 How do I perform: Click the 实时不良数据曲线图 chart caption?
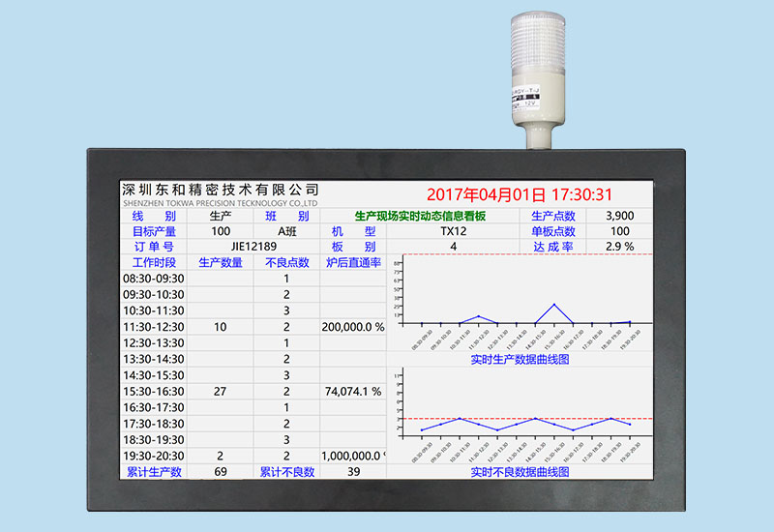(520, 471)
